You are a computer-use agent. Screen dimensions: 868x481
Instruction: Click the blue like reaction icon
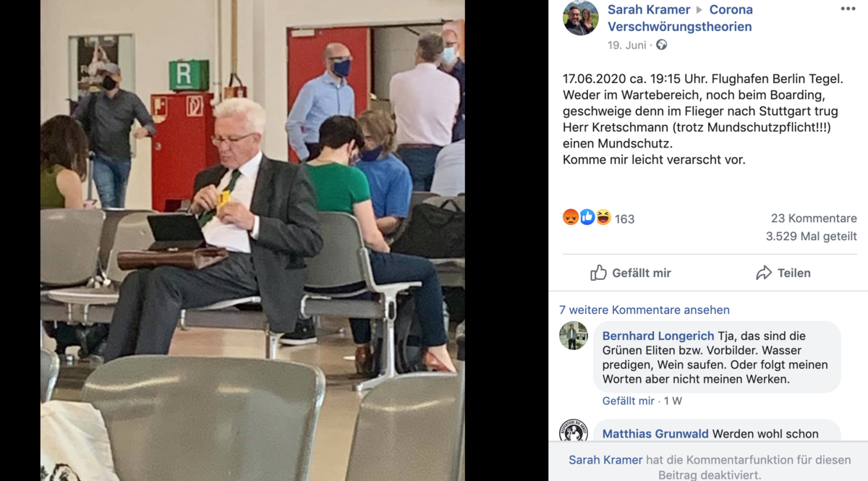coord(587,217)
